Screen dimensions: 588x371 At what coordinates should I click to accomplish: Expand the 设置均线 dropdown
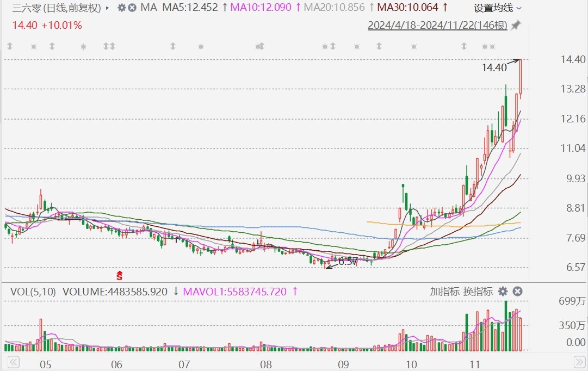point(498,8)
